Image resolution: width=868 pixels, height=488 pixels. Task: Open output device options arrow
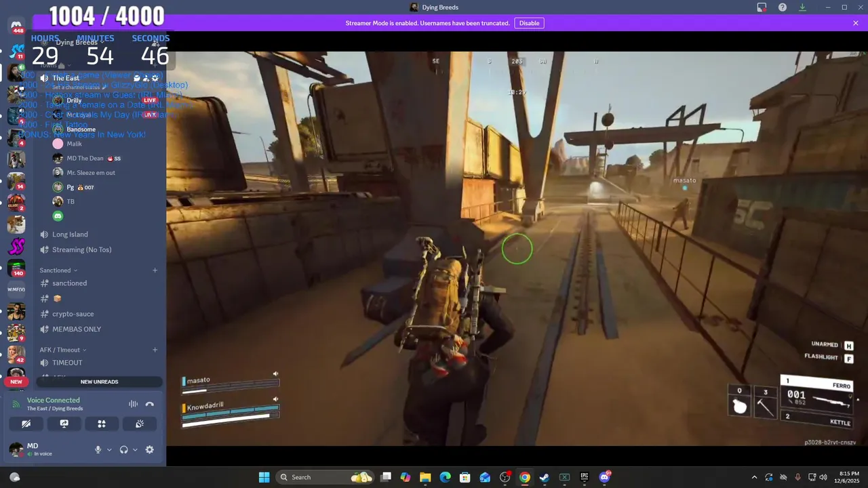click(x=135, y=449)
